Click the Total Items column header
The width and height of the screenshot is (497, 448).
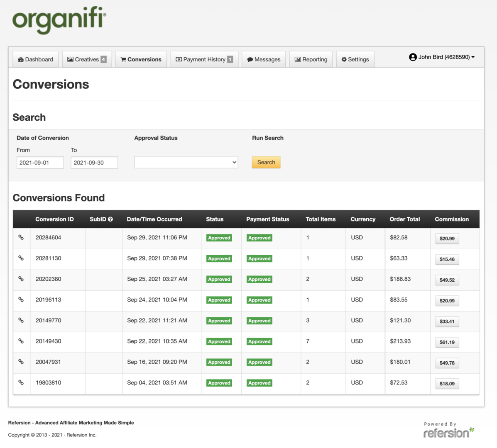pos(321,219)
